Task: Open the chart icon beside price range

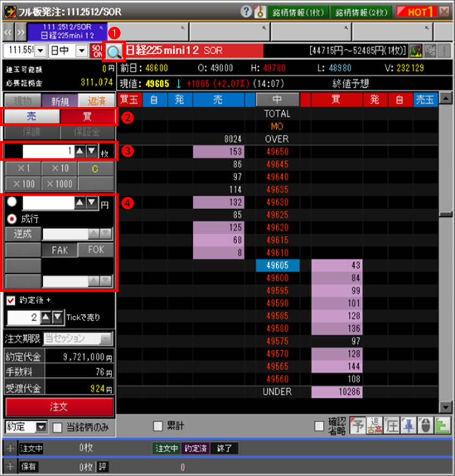Action: point(416,51)
